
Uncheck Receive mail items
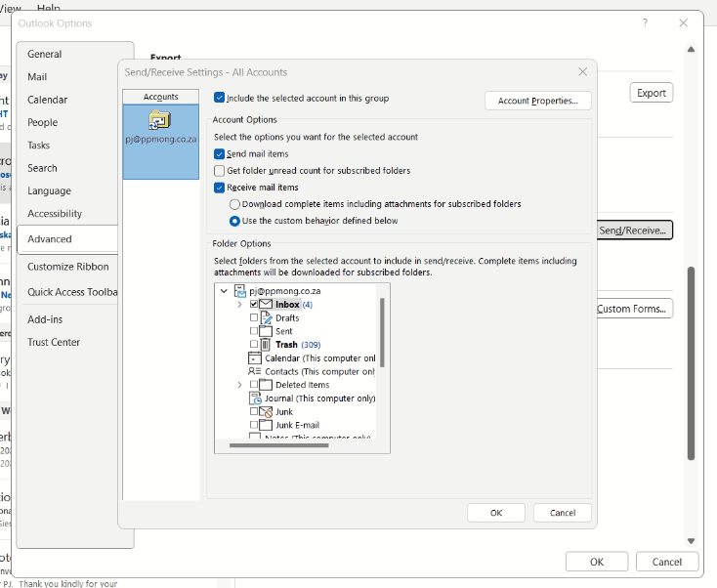[220, 188]
